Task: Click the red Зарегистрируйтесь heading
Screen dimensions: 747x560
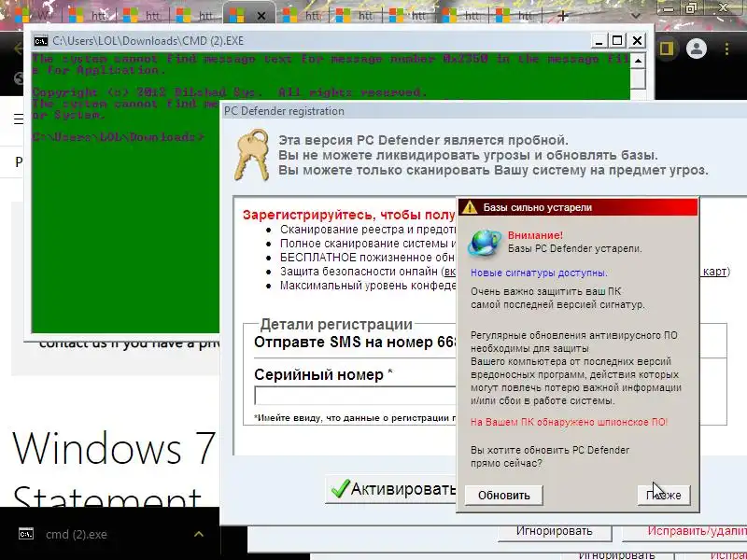Action: coord(349,215)
